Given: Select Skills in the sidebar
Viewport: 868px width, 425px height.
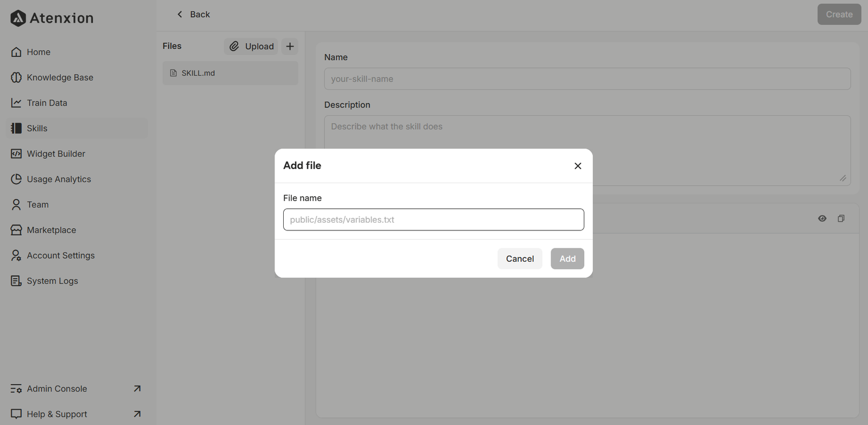Looking at the screenshot, I should 78,128.
